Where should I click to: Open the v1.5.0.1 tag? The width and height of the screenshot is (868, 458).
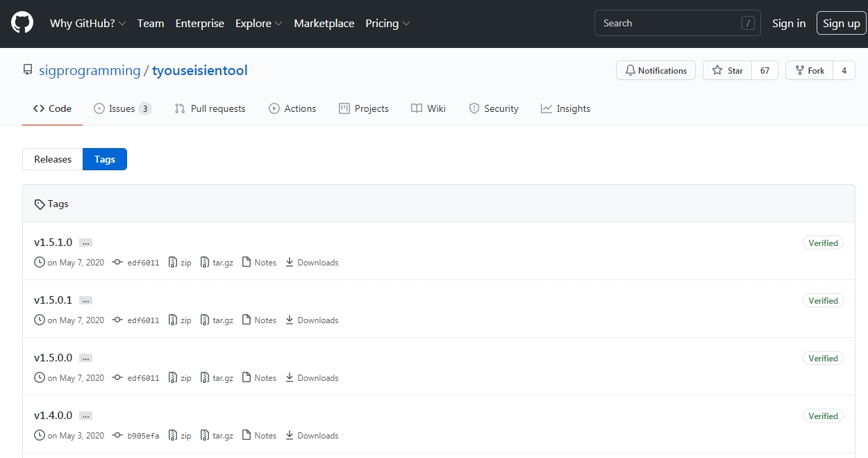pos(53,300)
